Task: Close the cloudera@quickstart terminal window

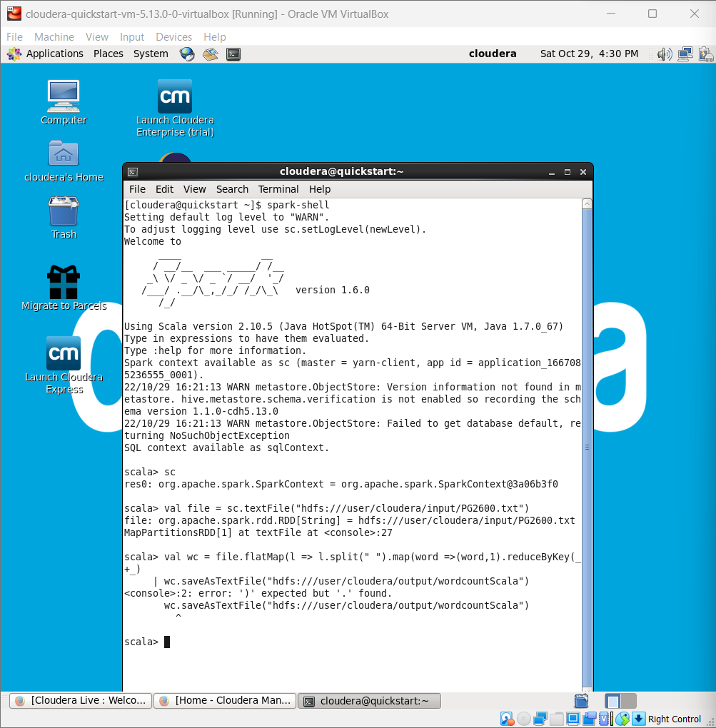Action: [x=583, y=172]
